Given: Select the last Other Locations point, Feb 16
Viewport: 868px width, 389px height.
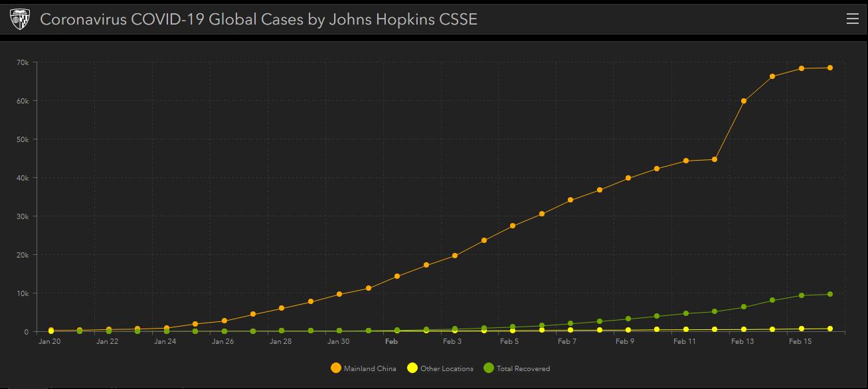Looking at the screenshot, I should 830,329.
